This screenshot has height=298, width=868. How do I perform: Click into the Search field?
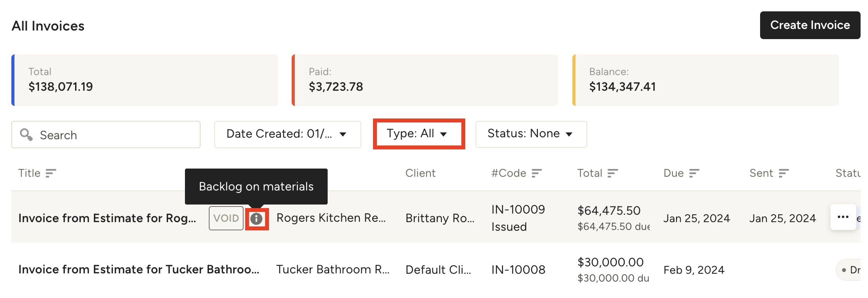[x=106, y=135]
